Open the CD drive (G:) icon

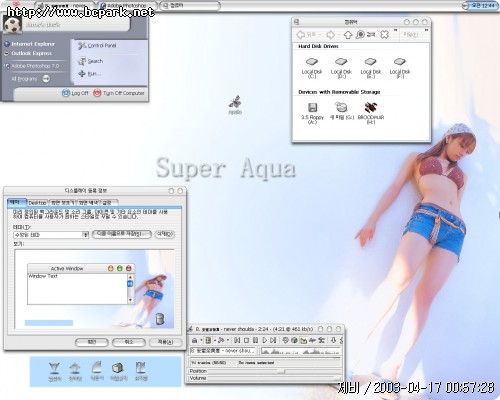(341, 111)
